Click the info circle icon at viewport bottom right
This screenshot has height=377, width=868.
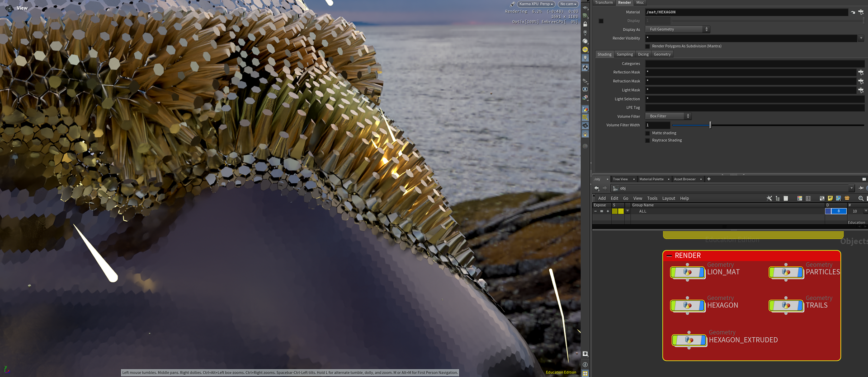coord(585,364)
